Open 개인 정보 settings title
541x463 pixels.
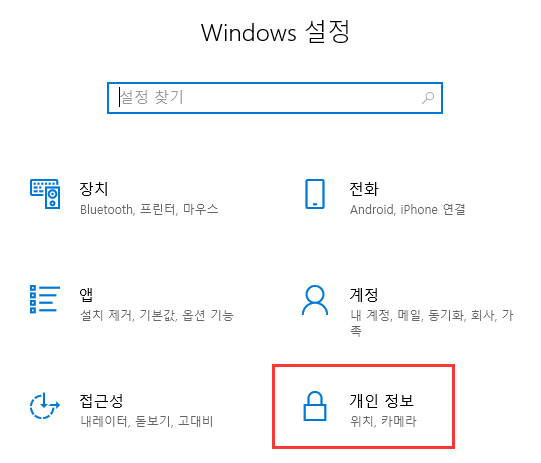[x=382, y=401]
